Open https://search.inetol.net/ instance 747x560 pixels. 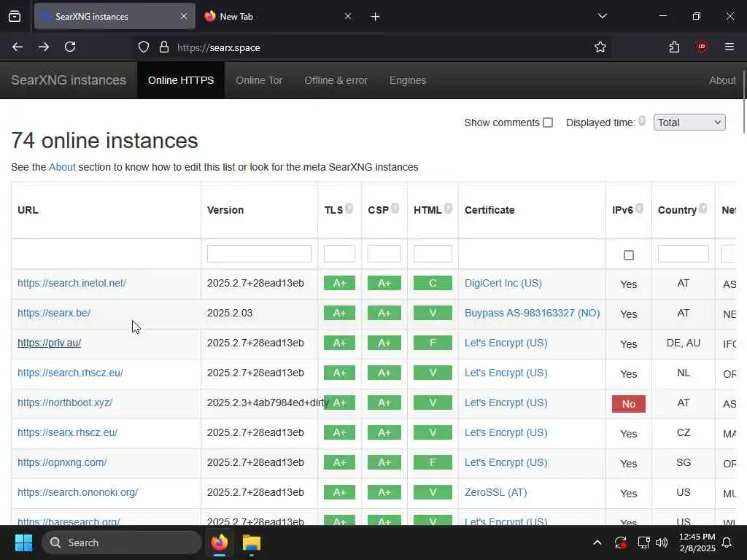click(72, 283)
